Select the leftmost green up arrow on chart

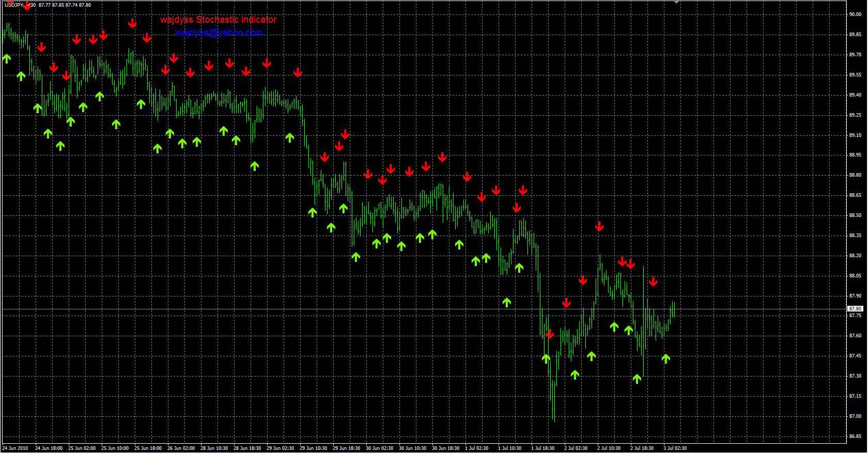pyautogui.click(x=6, y=58)
